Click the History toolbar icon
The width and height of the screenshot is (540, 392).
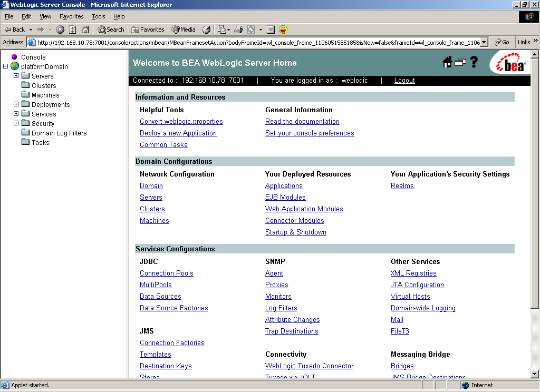tap(206, 30)
